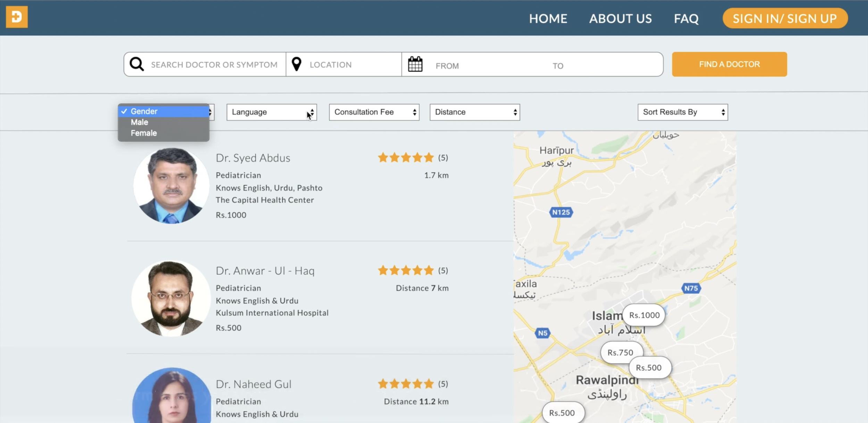This screenshot has height=423, width=868.
Task: Go to the About Us page
Action: pyautogui.click(x=620, y=18)
